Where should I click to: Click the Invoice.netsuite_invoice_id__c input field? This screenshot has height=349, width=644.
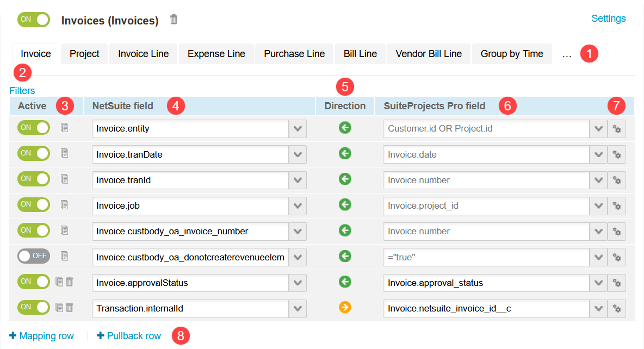[486, 309]
